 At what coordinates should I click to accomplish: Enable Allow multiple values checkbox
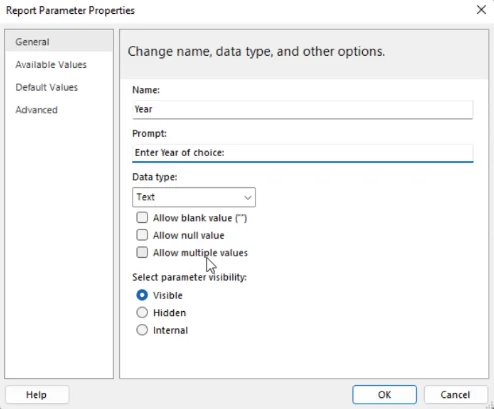(x=142, y=252)
